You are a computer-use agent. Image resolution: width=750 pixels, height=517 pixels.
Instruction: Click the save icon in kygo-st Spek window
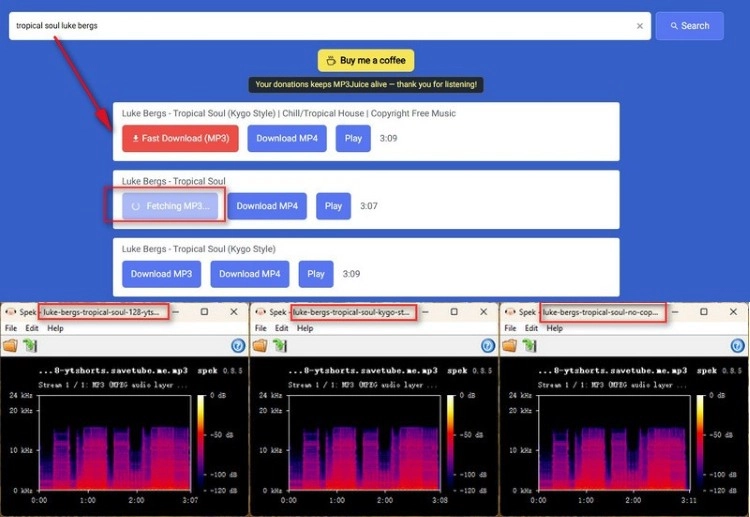[280, 345]
